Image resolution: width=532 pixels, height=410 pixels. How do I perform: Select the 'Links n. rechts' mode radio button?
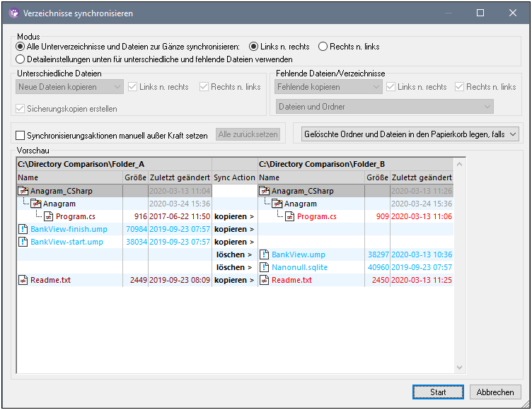click(254, 47)
